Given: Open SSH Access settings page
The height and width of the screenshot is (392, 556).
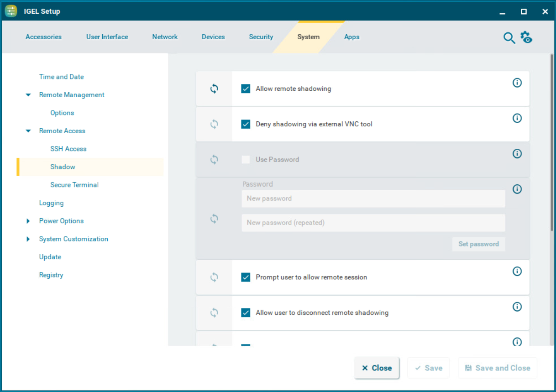Looking at the screenshot, I should point(68,149).
